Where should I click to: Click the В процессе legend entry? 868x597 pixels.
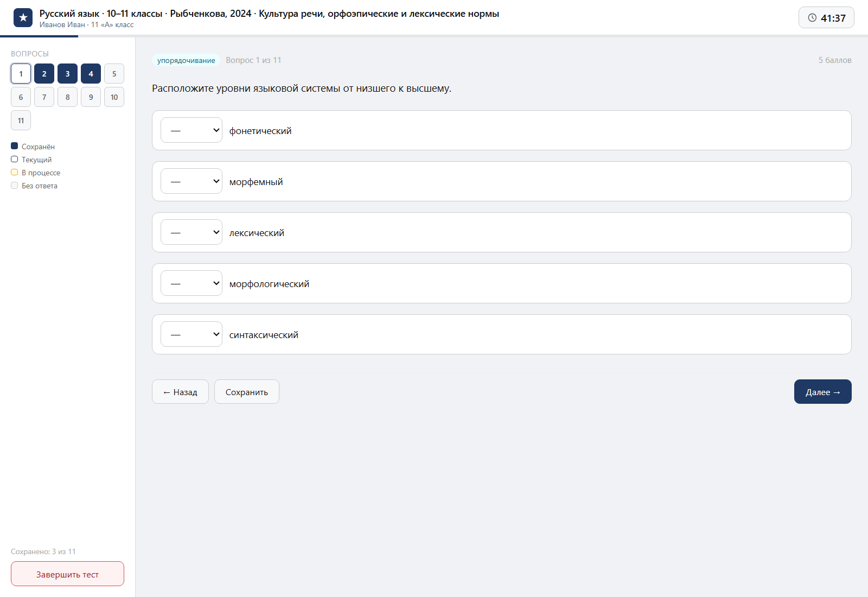36,173
